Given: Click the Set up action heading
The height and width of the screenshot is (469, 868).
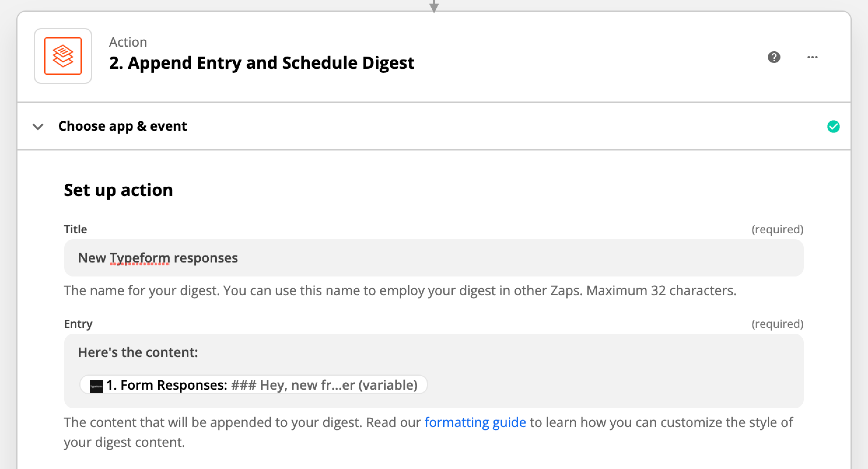Looking at the screenshot, I should (118, 190).
